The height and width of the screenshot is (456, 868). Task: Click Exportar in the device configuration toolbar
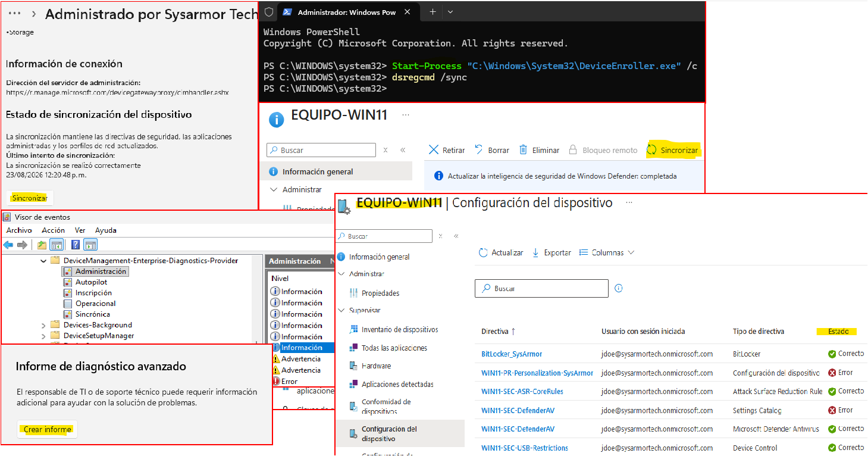pyautogui.click(x=551, y=252)
